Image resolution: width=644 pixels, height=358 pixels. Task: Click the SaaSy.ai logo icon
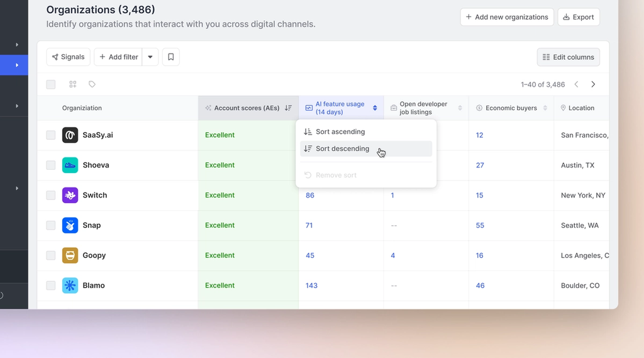tap(70, 135)
